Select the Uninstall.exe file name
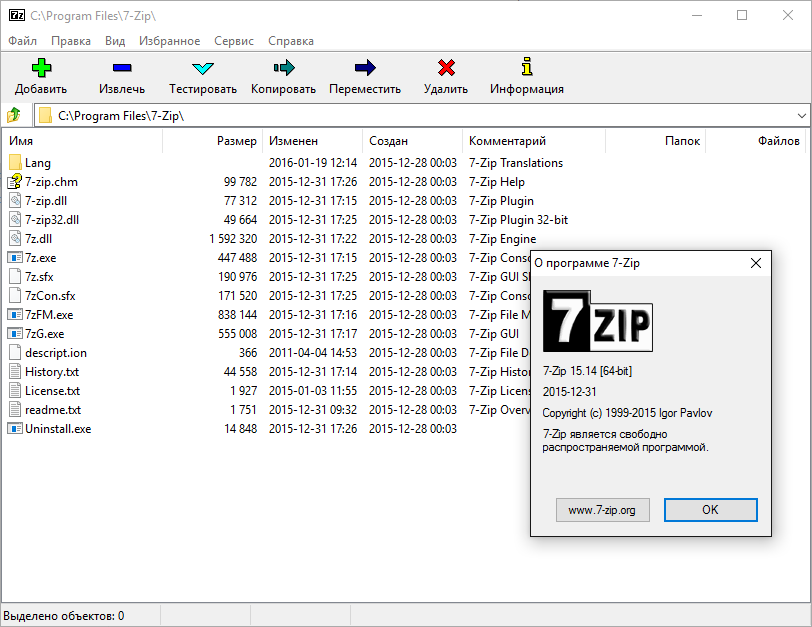Viewport: 812px width, 627px height. click(x=58, y=429)
